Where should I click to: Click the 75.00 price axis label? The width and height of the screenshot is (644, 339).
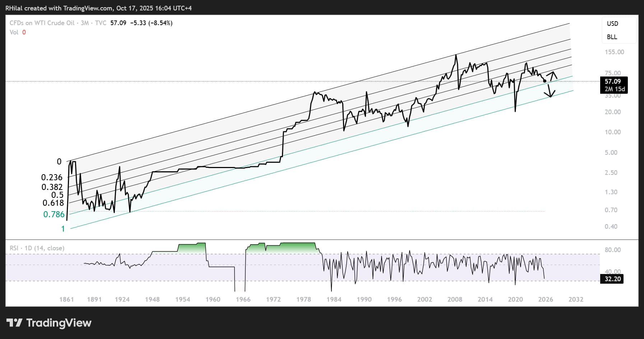pyautogui.click(x=613, y=73)
